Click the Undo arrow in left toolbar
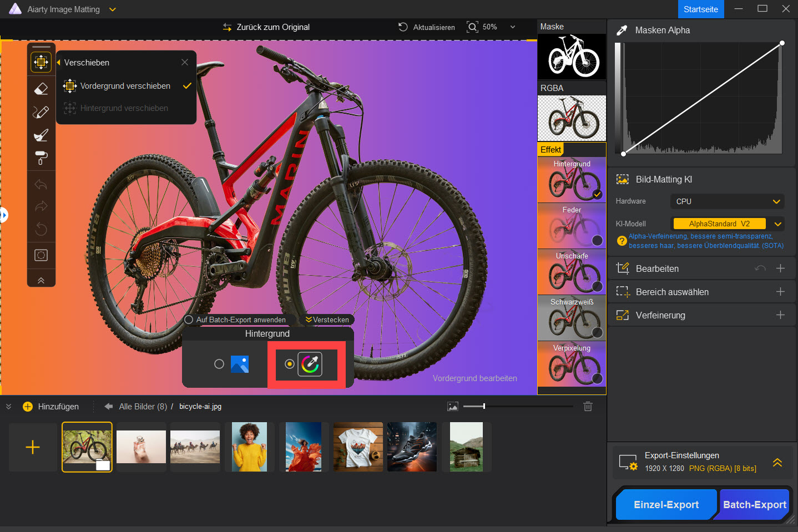This screenshot has height=532, width=798. point(41,184)
